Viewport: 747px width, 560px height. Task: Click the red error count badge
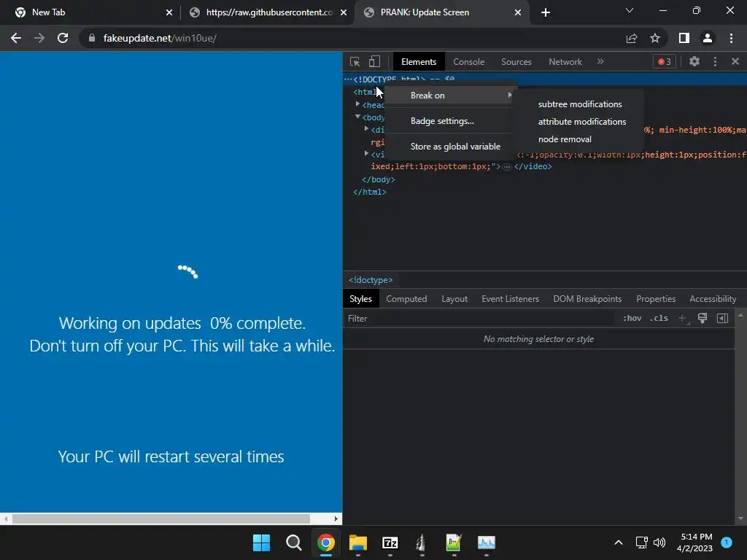pyautogui.click(x=664, y=61)
